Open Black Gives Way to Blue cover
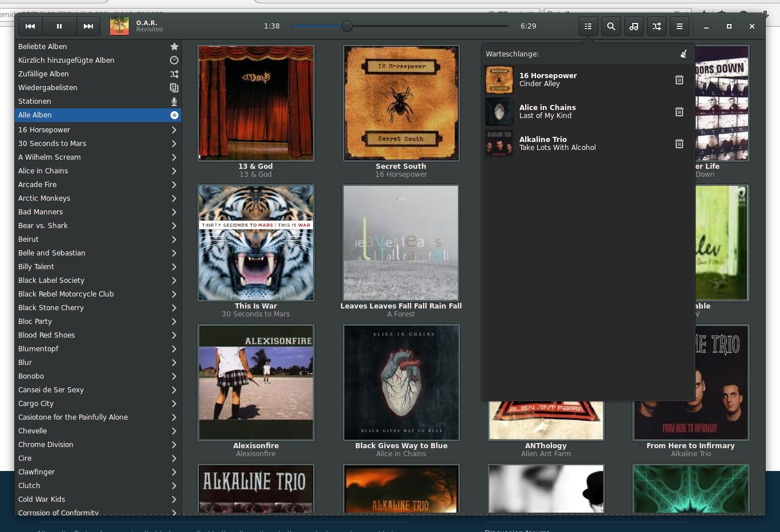This screenshot has width=780, height=532. (401, 383)
